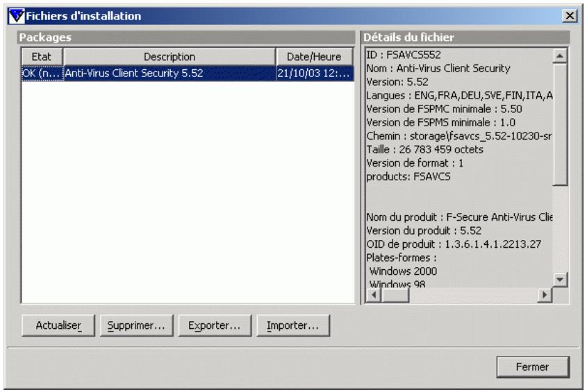Click Version du produit : 5.52 line
This screenshot has height=392, width=587.
[x=424, y=230]
